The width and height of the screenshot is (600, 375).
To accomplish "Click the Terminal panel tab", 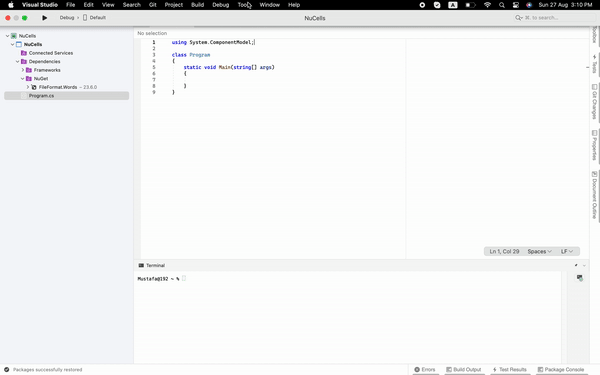I will 152,265.
